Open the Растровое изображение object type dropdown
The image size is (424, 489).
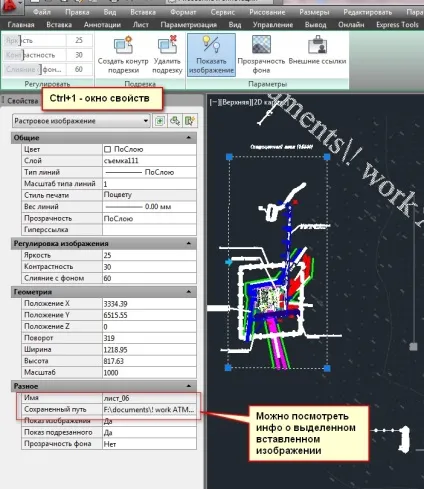click(x=81, y=121)
